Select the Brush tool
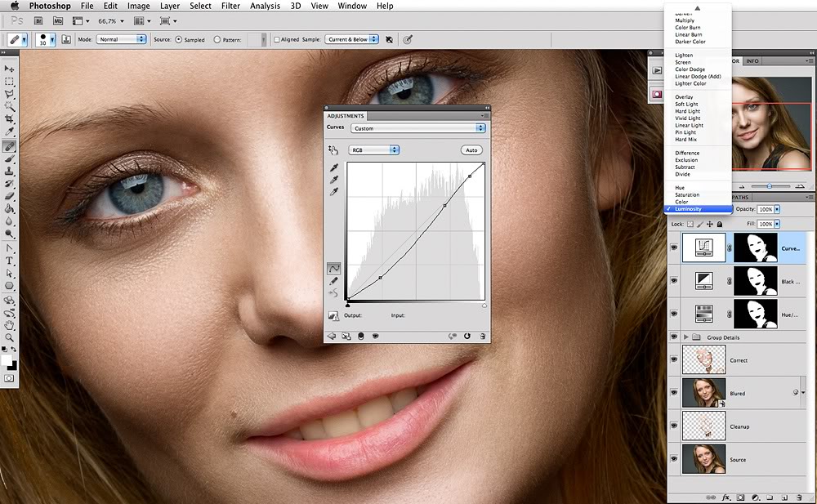The width and height of the screenshot is (817, 504). pyautogui.click(x=9, y=159)
